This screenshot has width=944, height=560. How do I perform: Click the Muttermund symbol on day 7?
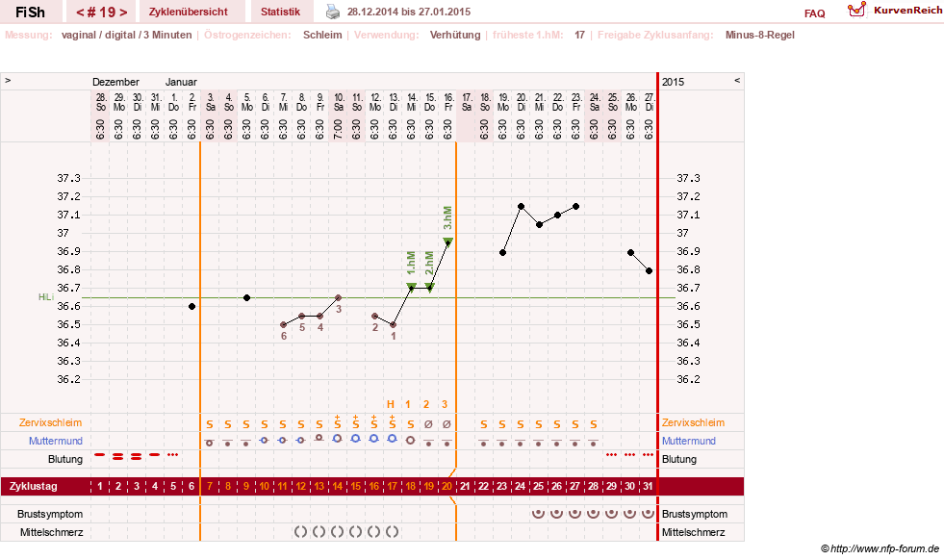pos(210,442)
